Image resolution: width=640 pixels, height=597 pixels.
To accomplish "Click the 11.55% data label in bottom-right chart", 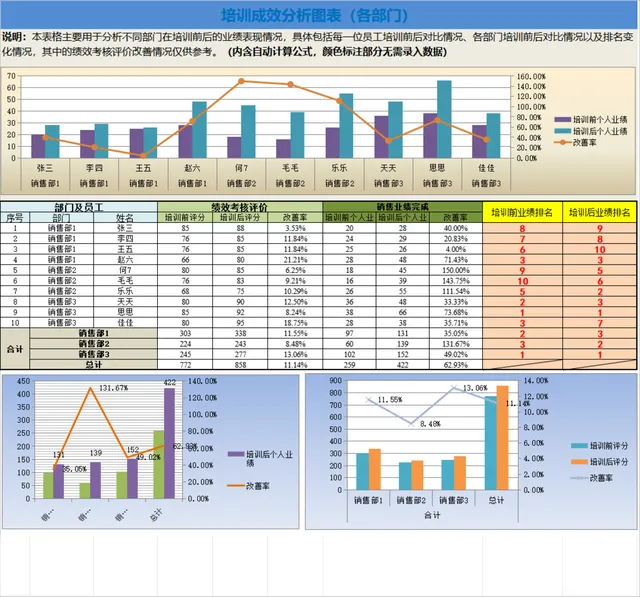I will tap(390, 399).
